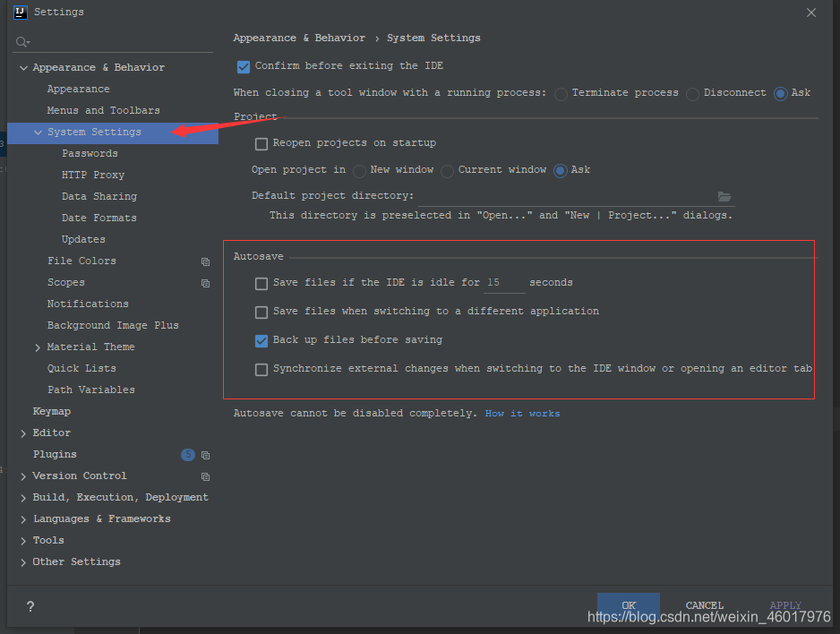Open the Updates settings page
This screenshot has height=634, width=840.
point(83,239)
